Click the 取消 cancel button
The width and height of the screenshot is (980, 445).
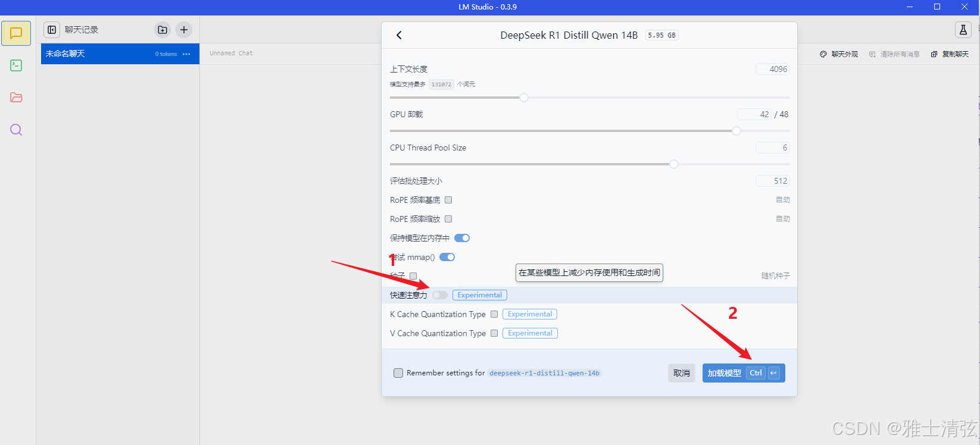click(x=681, y=373)
